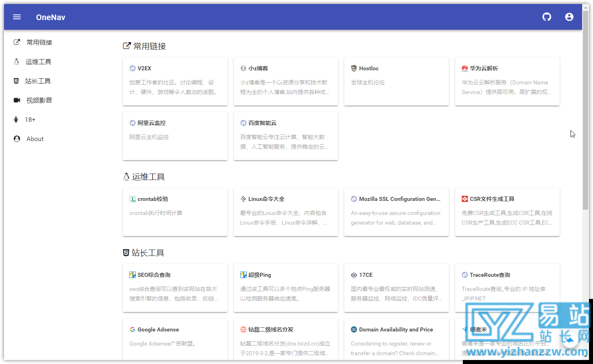This screenshot has height=364, width=593.
Task: Click the HTML5 icon in the sidebar
Action: coord(16,81)
